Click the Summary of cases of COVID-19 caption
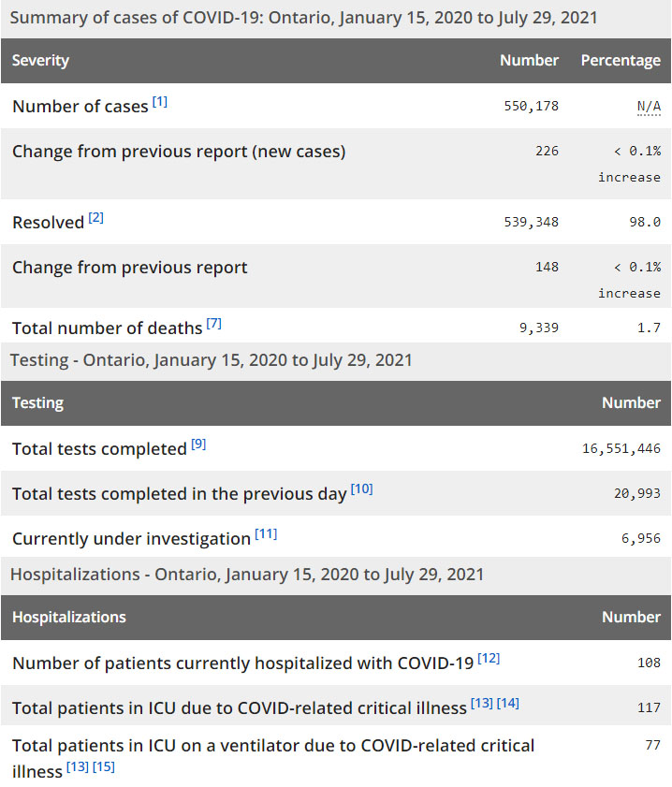This screenshot has height=787, width=672. tap(303, 17)
